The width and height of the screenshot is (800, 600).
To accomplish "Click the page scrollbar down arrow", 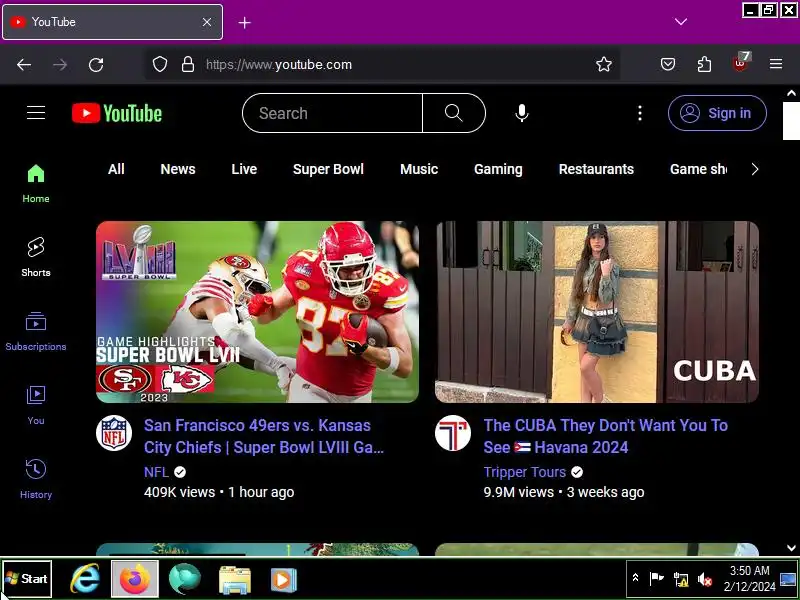I will tap(791, 548).
